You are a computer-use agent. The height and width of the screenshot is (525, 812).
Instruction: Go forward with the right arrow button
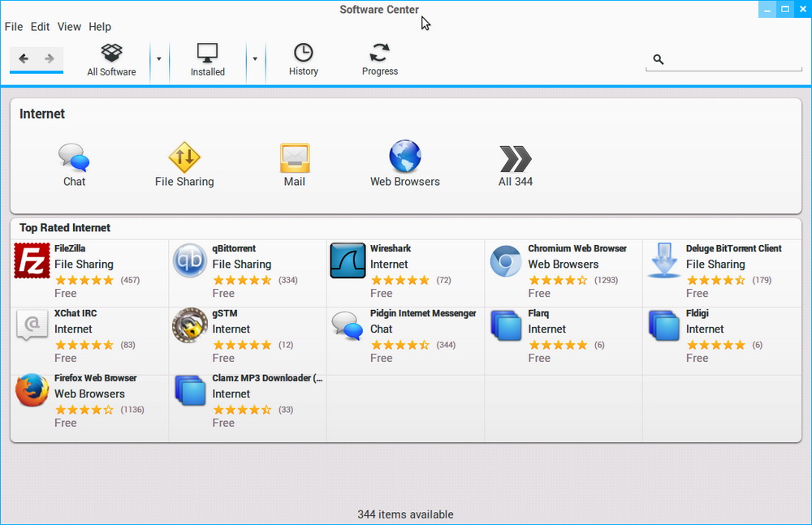coord(50,58)
